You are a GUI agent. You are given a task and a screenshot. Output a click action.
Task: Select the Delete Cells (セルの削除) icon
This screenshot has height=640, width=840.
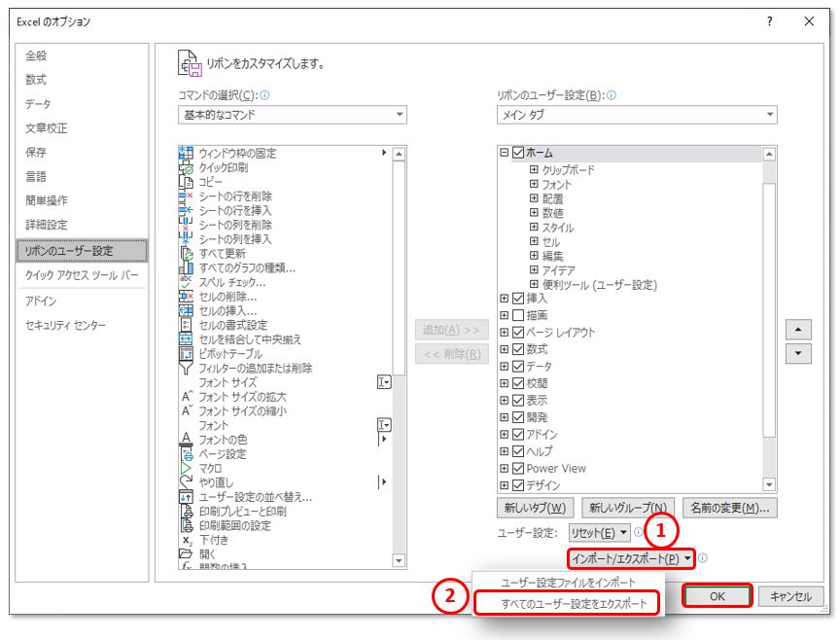point(186,297)
